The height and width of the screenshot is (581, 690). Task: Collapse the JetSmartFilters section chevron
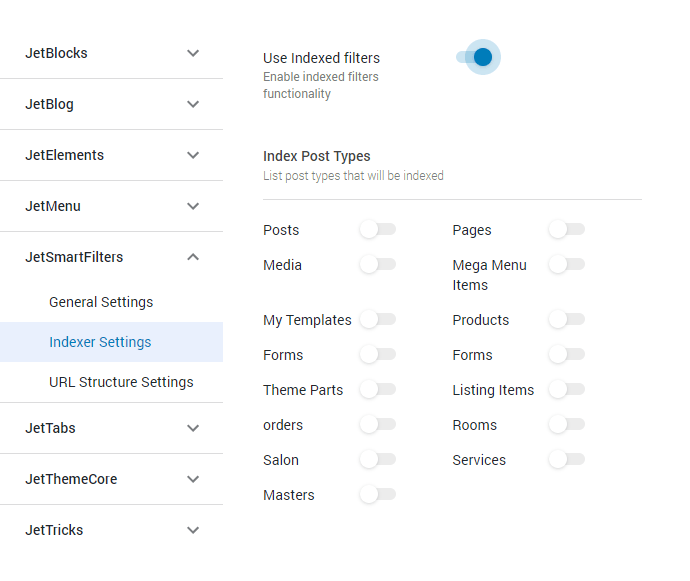pos(193,257)
